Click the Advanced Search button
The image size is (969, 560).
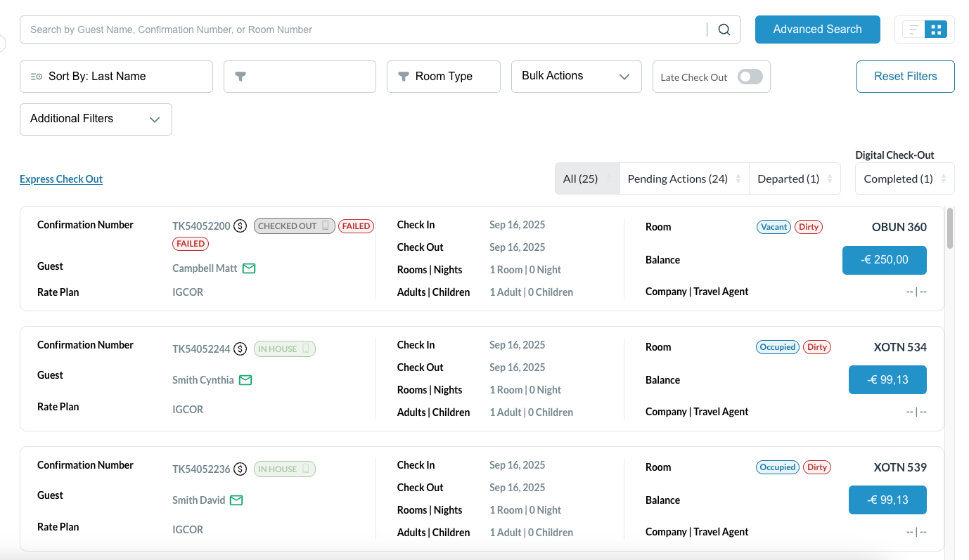click(x=817, y=30)
